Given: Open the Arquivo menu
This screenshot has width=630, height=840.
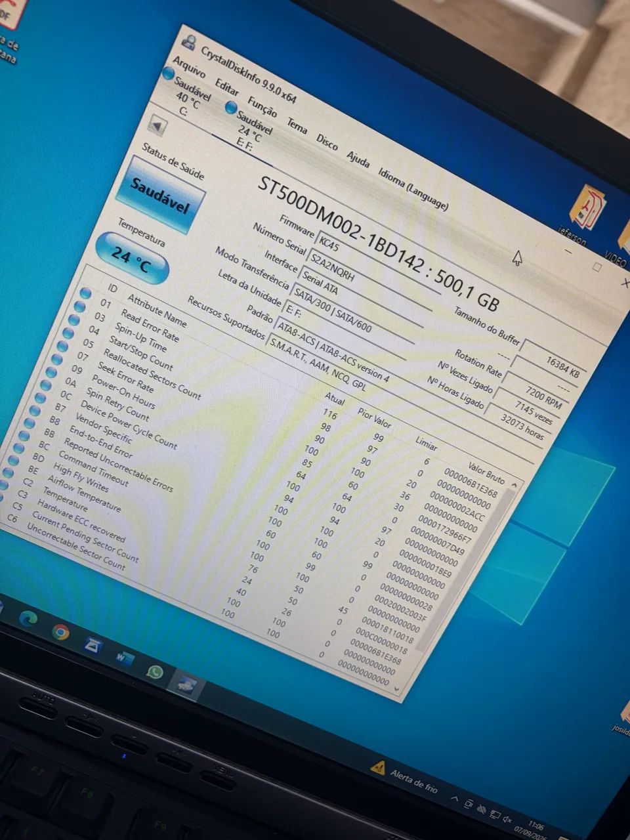Looking at the screenshot, I should pos(188,68).
